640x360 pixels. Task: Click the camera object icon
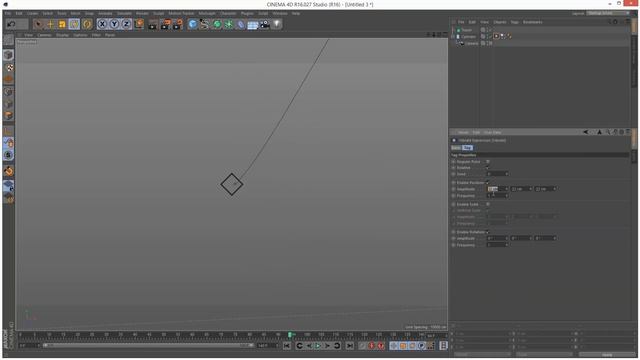(x=265, y=24)
